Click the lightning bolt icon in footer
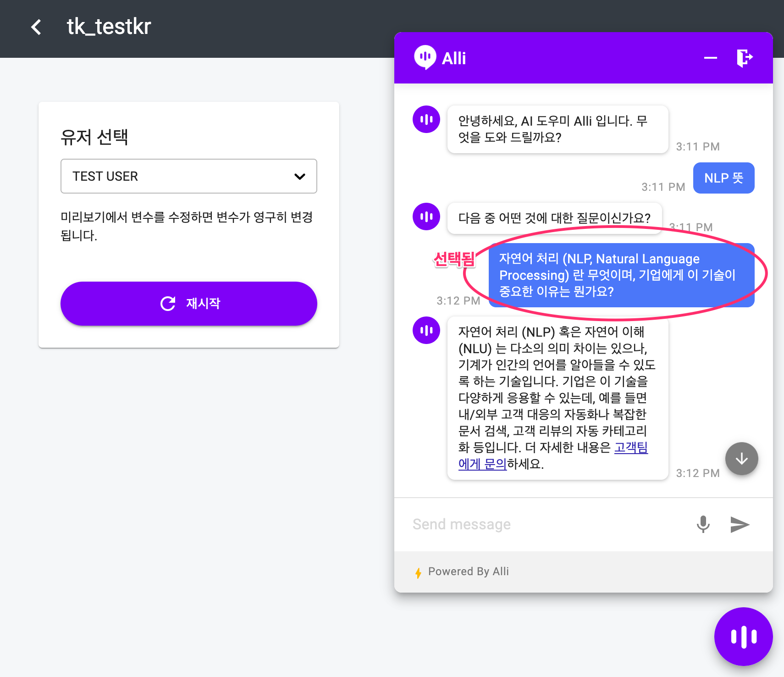This screenshot has width=784, height=677. point(418,572)
